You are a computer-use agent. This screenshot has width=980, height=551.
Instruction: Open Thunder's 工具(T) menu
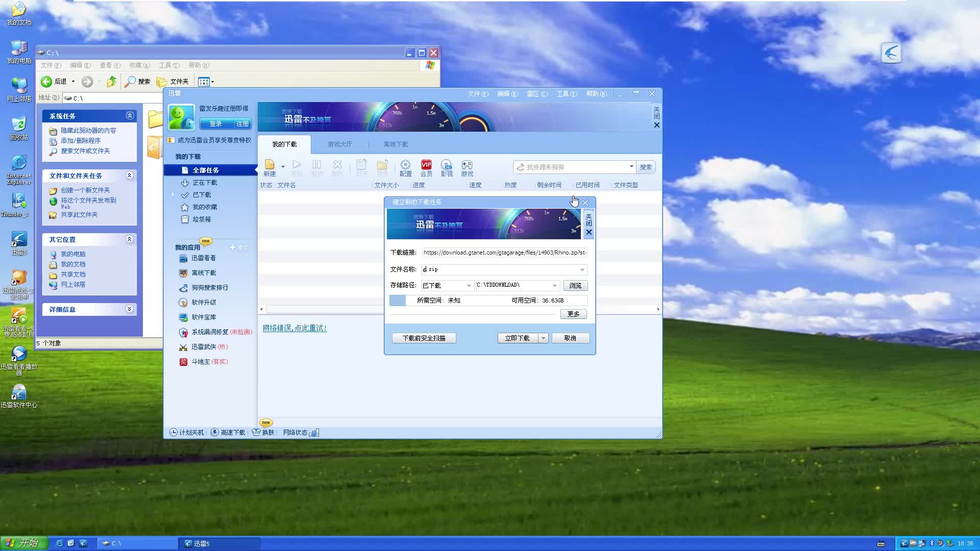pyautogui.click(x=567, y=94)
